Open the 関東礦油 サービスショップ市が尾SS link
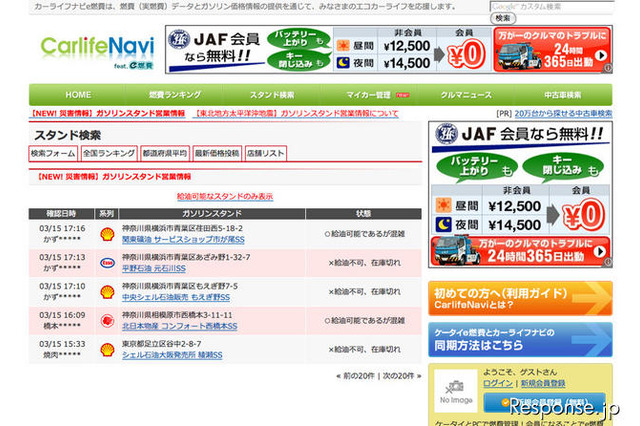640x426 pixels. [x=183, y=240]
